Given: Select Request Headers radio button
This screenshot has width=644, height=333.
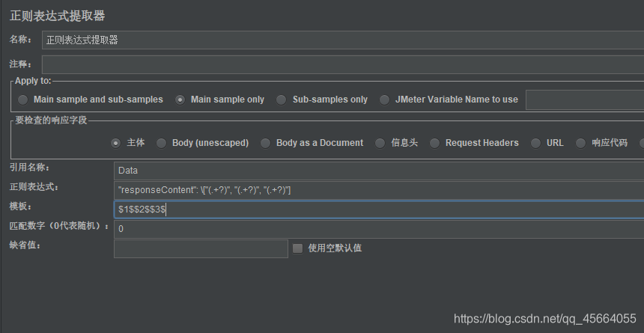Looking at the screenshot, I should pos(434,143).
